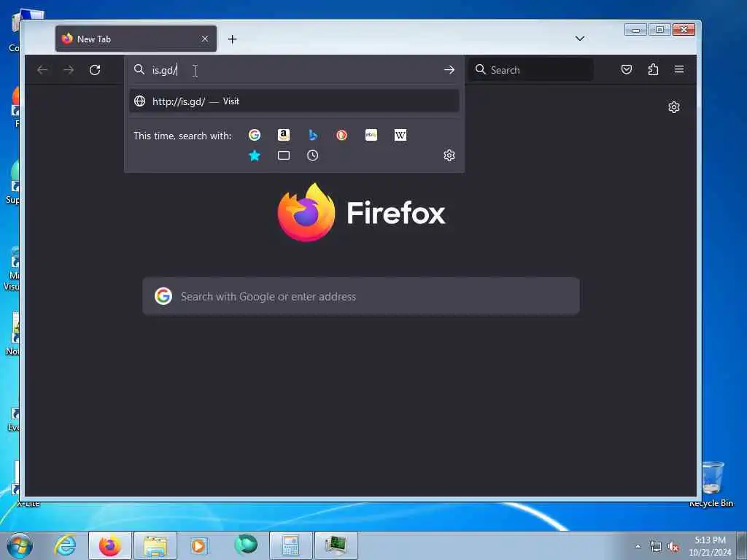Viewport: 747px width, 560px height.
Task: Search with Wikipedia this time
Action: [400, 135]
